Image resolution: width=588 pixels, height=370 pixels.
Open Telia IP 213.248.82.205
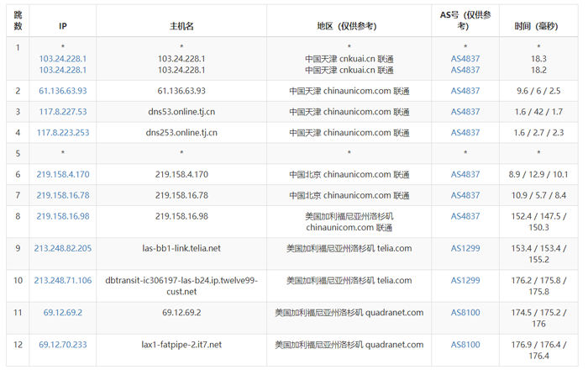point(63,248)
